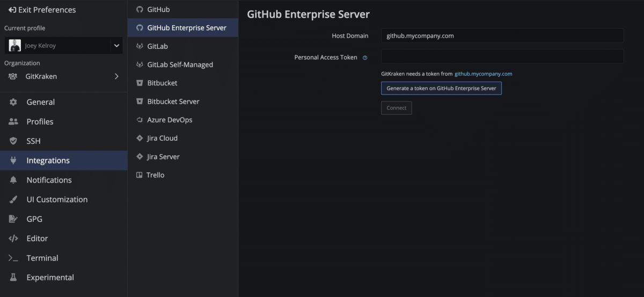
Task: Click the Connect button
Action: click(x=397, y=108)
